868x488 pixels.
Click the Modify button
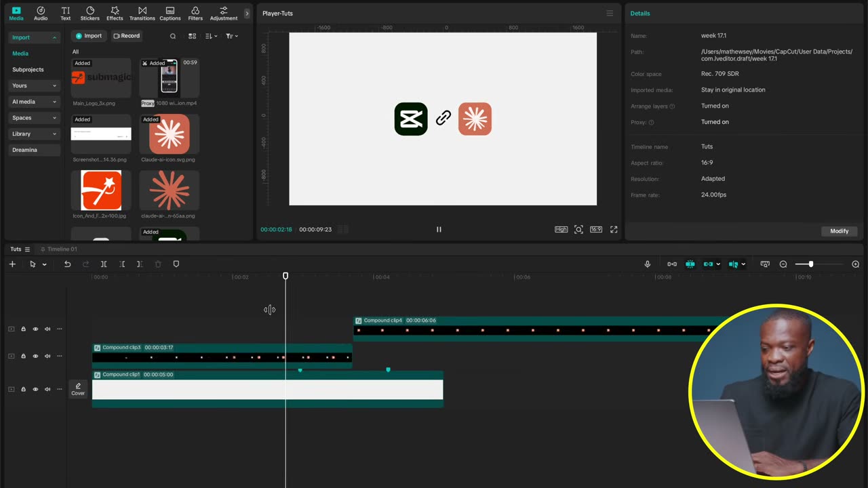click(x=840, y=231)
